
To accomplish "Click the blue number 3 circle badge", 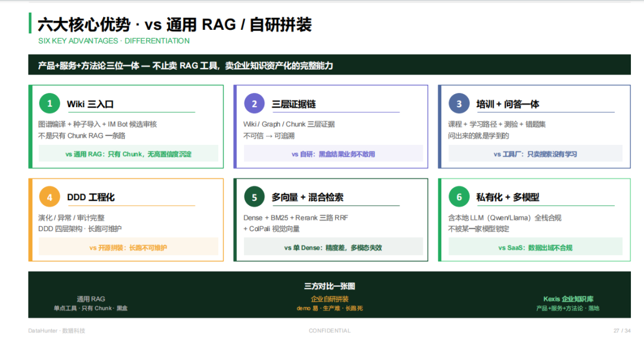I will click(x=459, y=104).
